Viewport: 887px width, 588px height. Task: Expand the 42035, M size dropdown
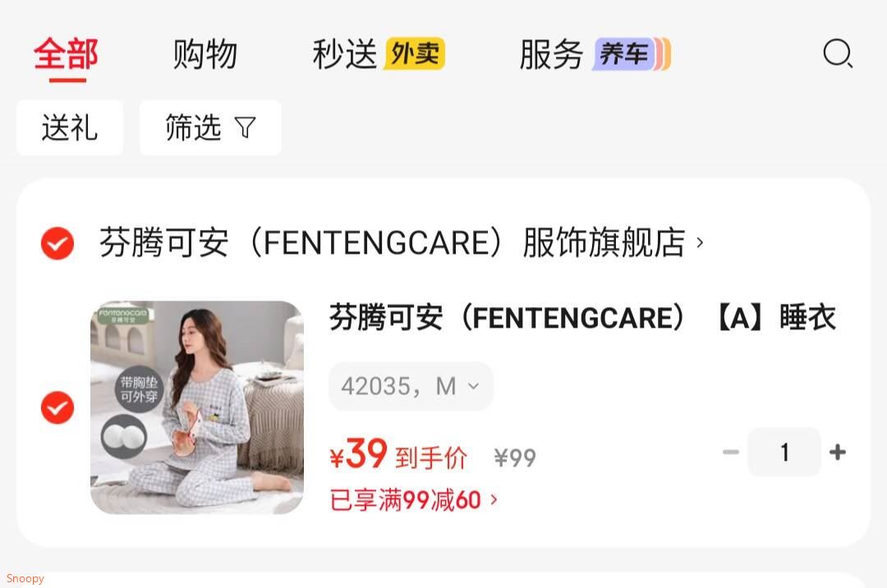[x=411, y=386]
